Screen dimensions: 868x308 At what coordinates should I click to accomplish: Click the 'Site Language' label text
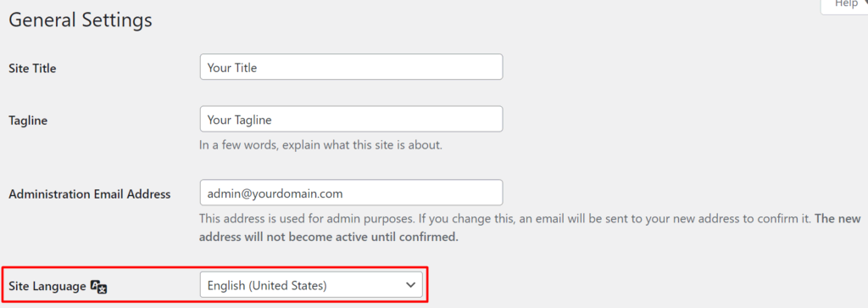47,287
